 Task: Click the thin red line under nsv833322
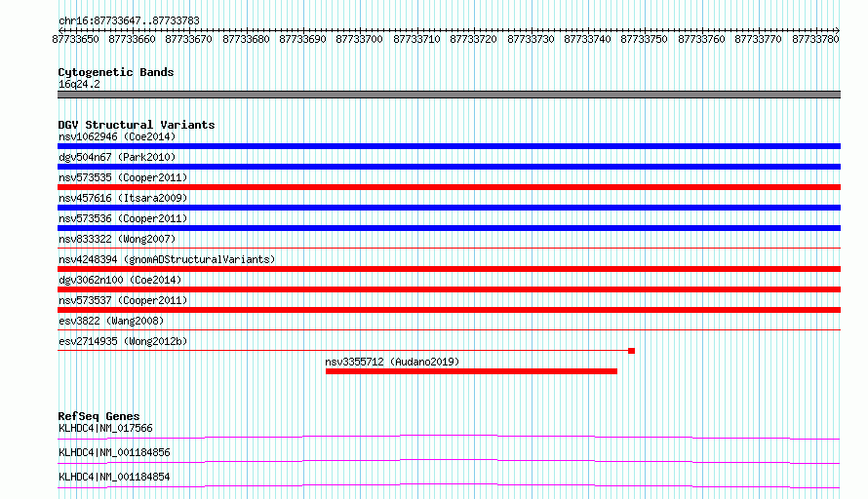[x=449, y=249]
